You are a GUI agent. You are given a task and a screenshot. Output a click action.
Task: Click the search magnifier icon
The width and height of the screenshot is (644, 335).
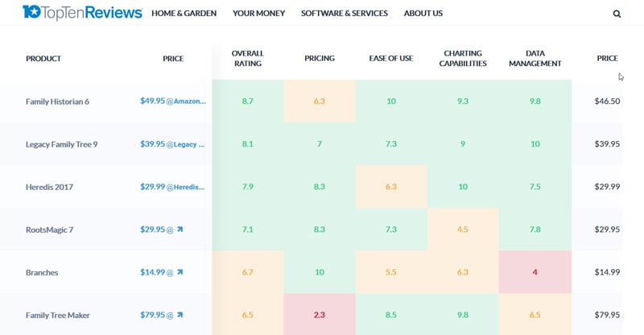click(x=617, y=14)
